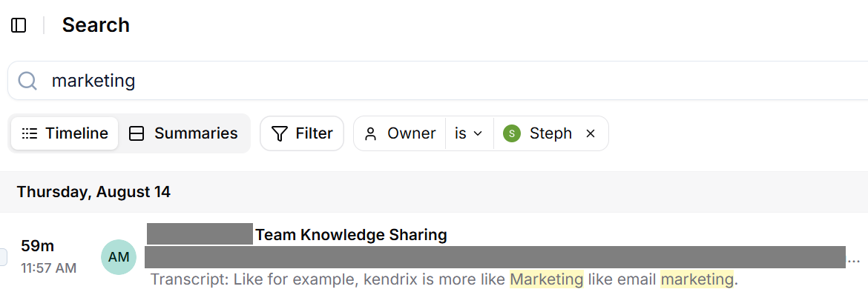The height and width of the screenshot is (292, 868).
Task: Click the Owner filter field label
Action: point(400,133)
